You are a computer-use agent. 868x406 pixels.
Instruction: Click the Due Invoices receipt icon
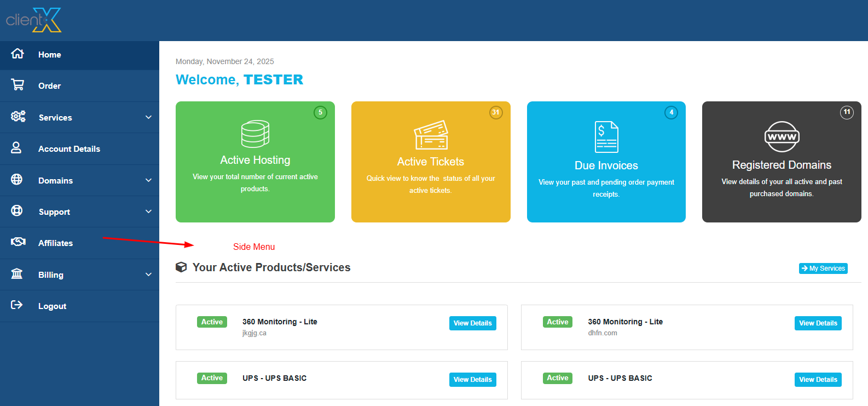click(x=606, y=137)
